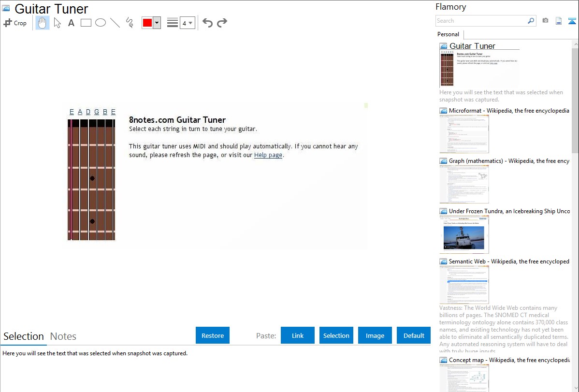
Task: Click the Paste Link button
Action: 298,335
